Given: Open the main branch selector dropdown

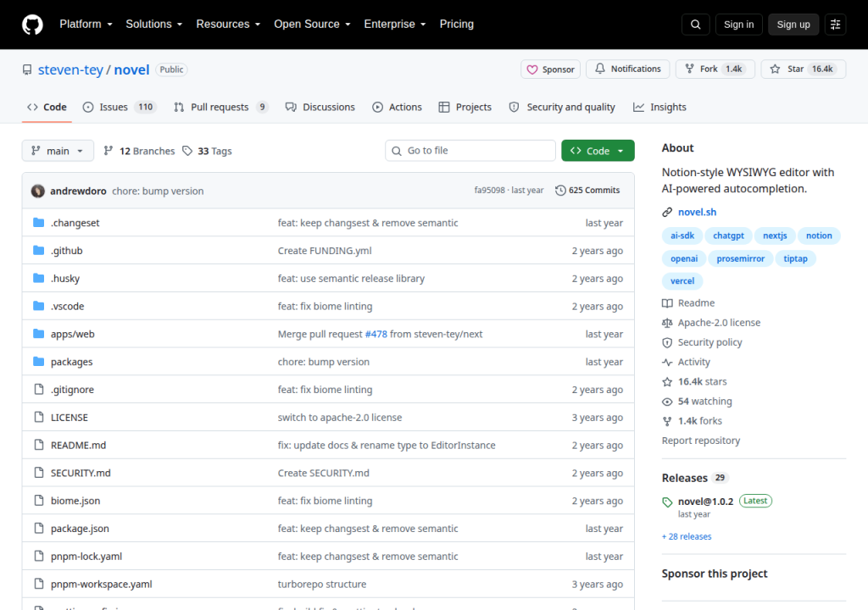Looking at the screenshot, I should pos(58,151).
